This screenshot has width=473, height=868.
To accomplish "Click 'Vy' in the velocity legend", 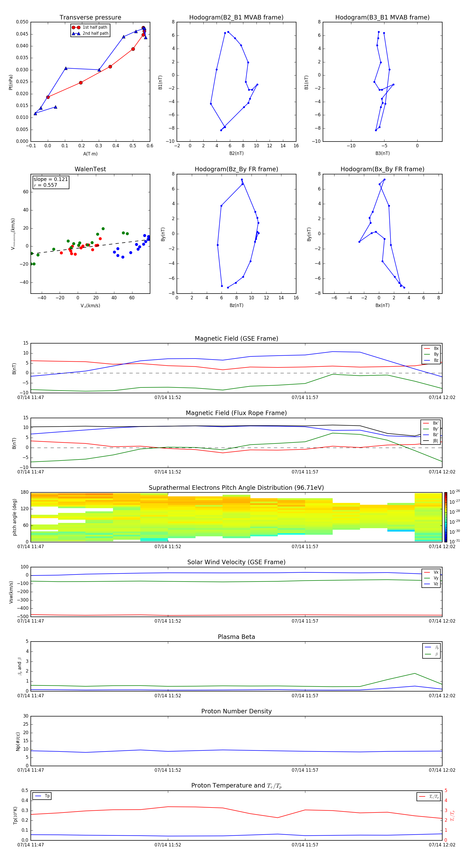I will [x=431, y=578].
